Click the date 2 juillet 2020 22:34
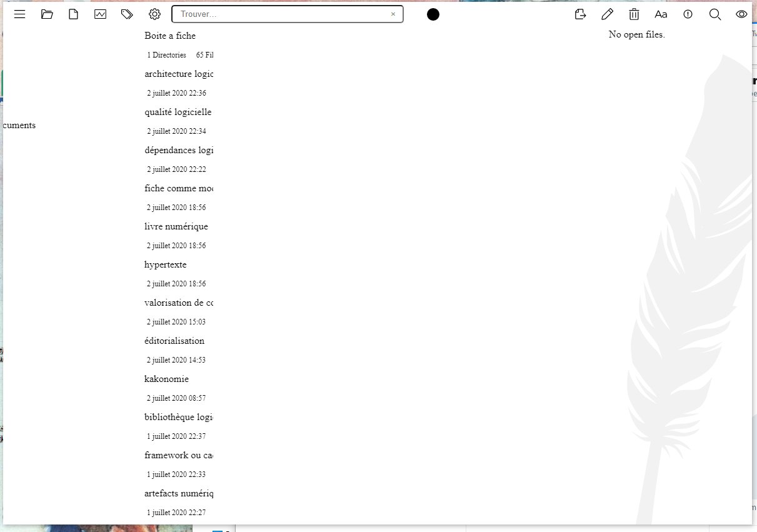The image size is (757, 532). (x=177, y=131)
